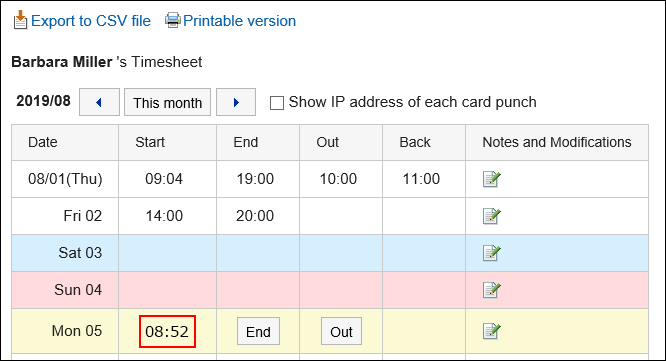The height and width of the screenshot is (361, 666).
Task: Edit the Sun 04 notes icon
Action: [x=491, y=290]
